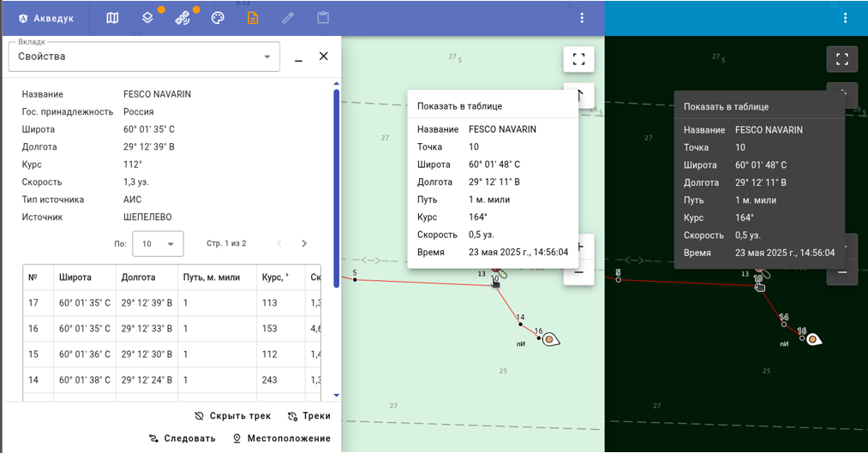Click the satellite icon in toolbar
This screenshot has height=453, width=868.
183,18
